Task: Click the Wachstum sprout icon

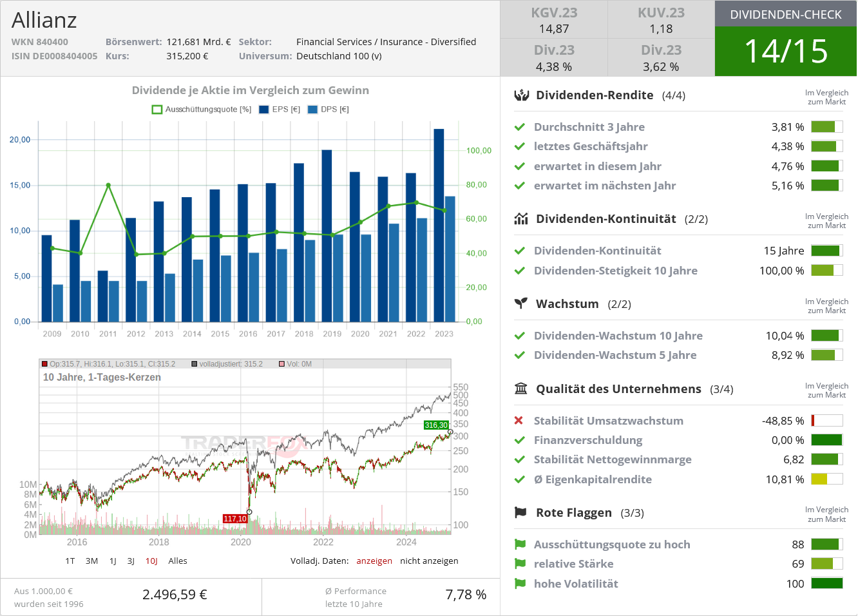Action: (521, 303)
